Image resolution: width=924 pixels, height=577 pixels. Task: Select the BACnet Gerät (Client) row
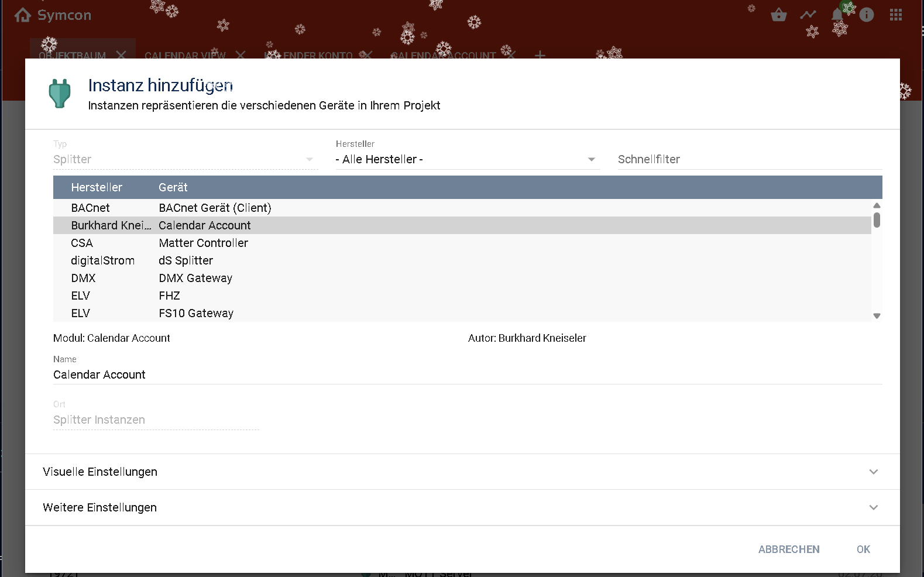(x=462, y=208)
